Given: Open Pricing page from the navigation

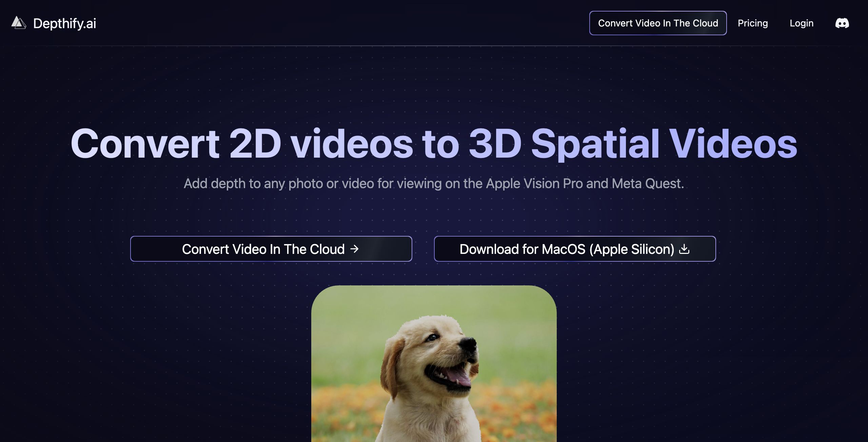Looking at the screenshot, I should 752,23.
